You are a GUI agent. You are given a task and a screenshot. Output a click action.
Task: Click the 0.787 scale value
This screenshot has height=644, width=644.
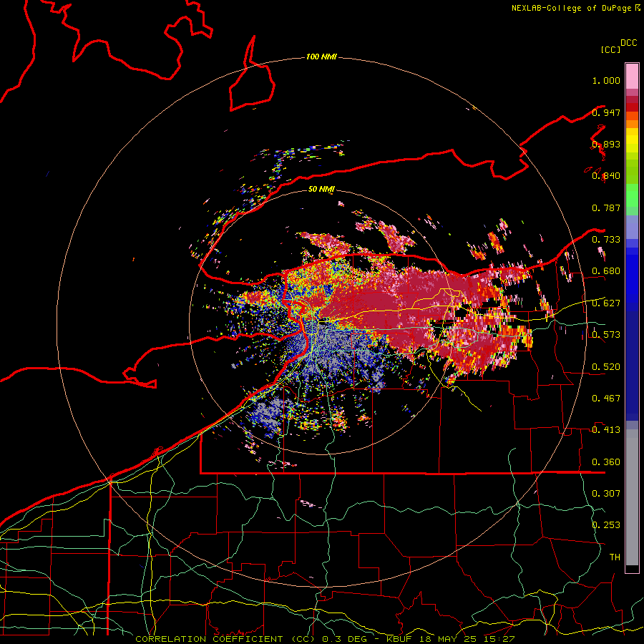pyautogui.click(x=606, y=208)
